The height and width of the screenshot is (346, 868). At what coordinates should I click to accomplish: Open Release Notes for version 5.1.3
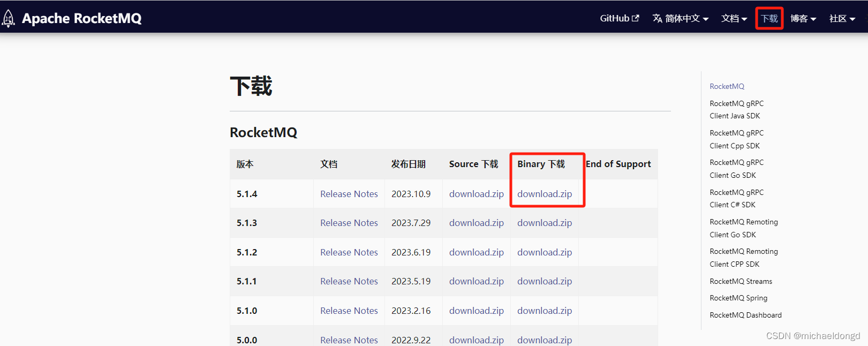(349, 223)
